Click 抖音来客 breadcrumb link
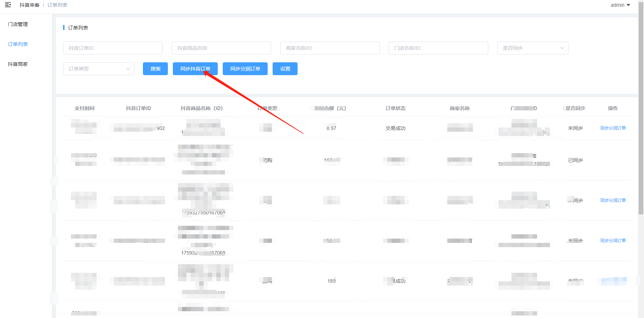The width and height of the screenshot is (644, 318). point(30,5)
